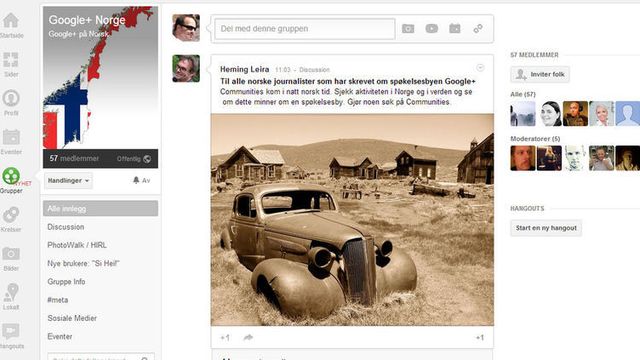Open the Grupper communities icon
The width and height of the screenshot is (640, 360).
[x=11, y=176]
